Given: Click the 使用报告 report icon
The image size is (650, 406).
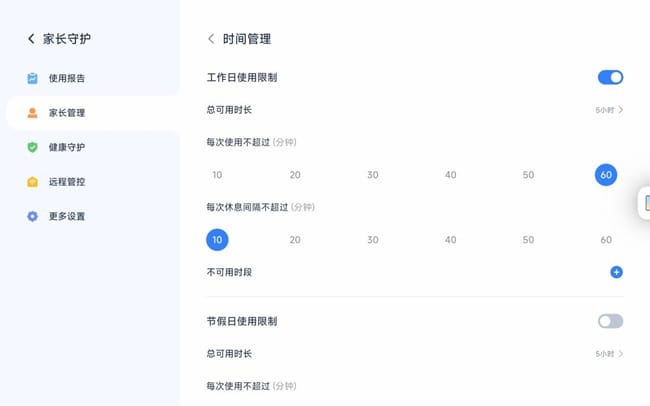Looking at the screenshot, I should click(x=32, y=78).
